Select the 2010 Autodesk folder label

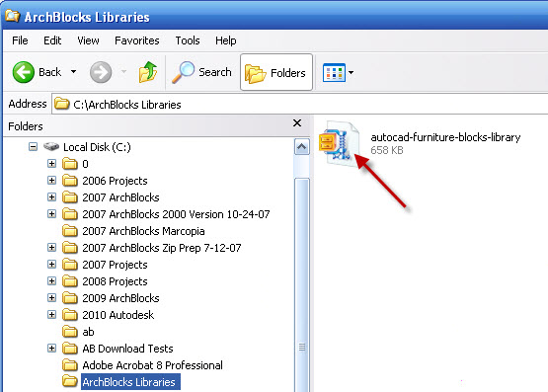pyautogui.click(x=118, y=315)
